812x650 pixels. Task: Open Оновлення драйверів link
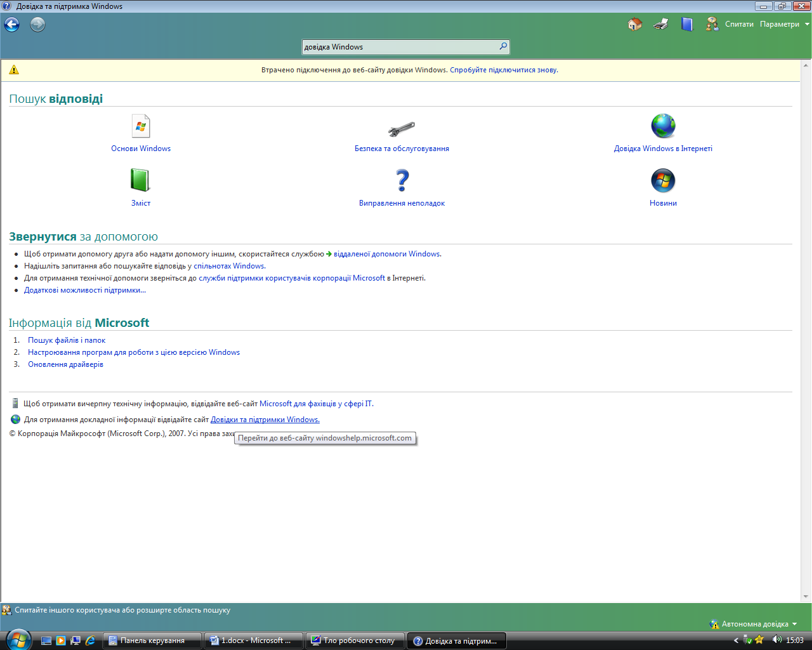[x=65, y=364]
